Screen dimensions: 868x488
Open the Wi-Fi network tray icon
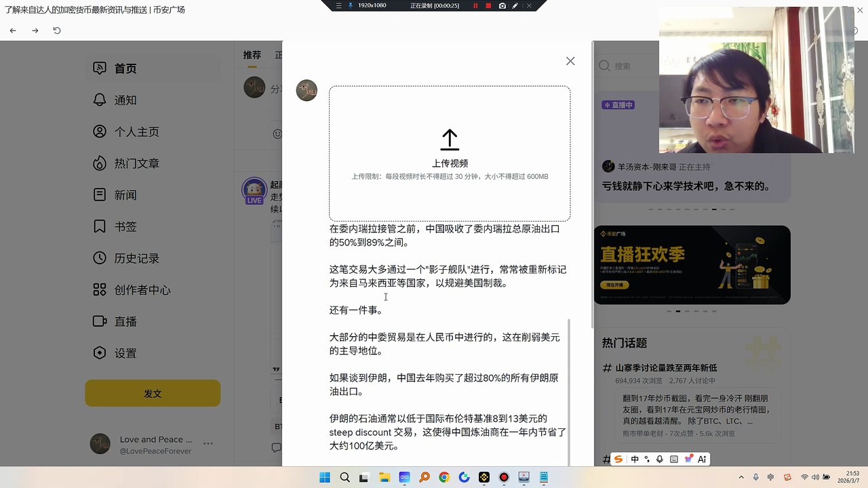pyautogui.click(x=804, y=477)
